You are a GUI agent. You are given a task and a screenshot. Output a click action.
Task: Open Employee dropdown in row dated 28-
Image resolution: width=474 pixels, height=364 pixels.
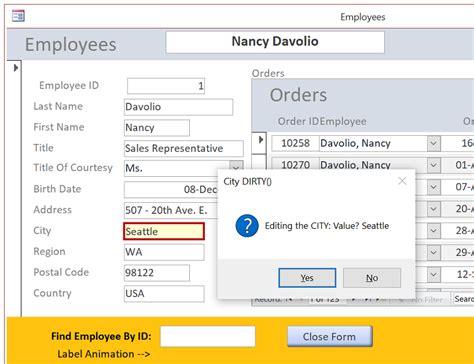(x=433, y=231)
